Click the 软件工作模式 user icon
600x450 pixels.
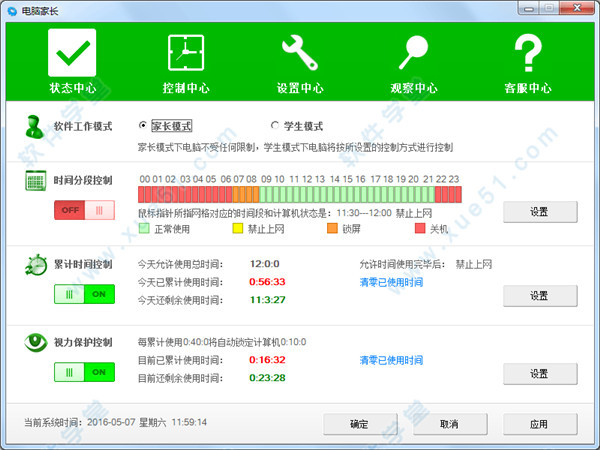click(36, 128)
